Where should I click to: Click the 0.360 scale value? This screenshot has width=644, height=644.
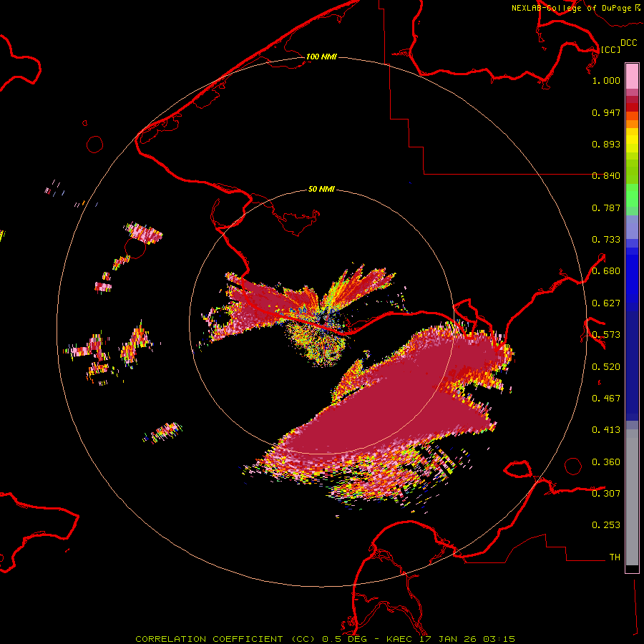point(606,462)
